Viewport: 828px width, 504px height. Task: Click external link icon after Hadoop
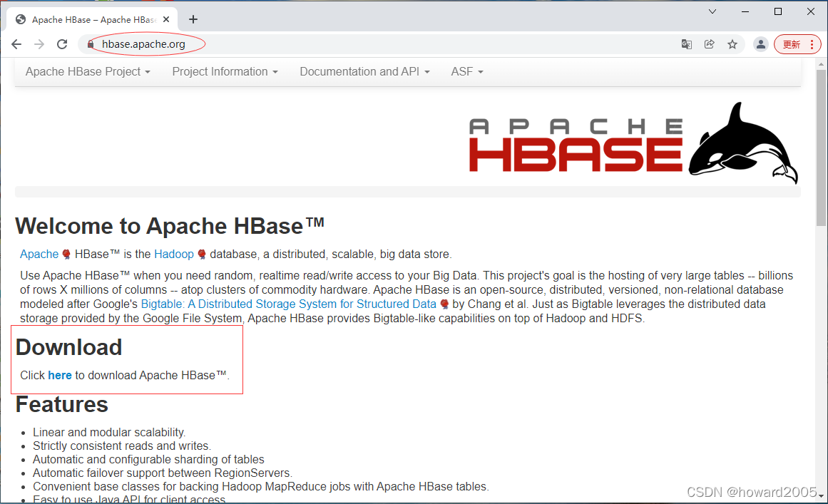click(x=201, y=254)
